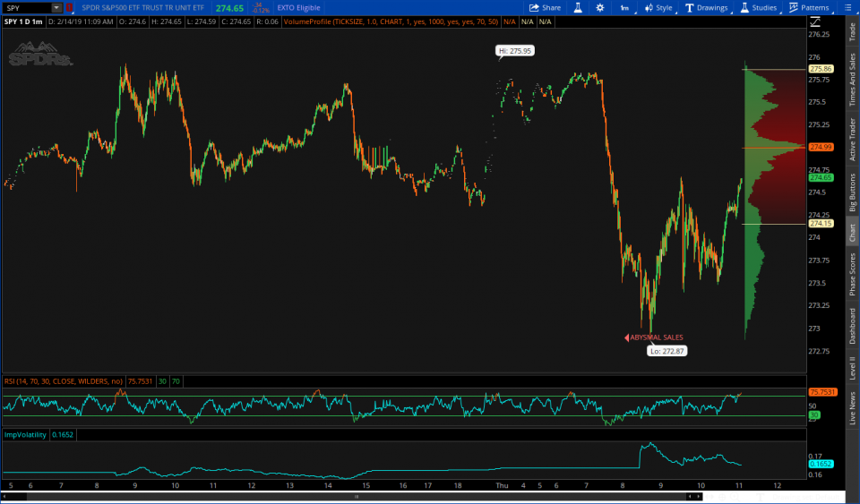Click the RSI oversold level 30 label
This screenshot has height=504, width=860.
[x=162, y=381]
